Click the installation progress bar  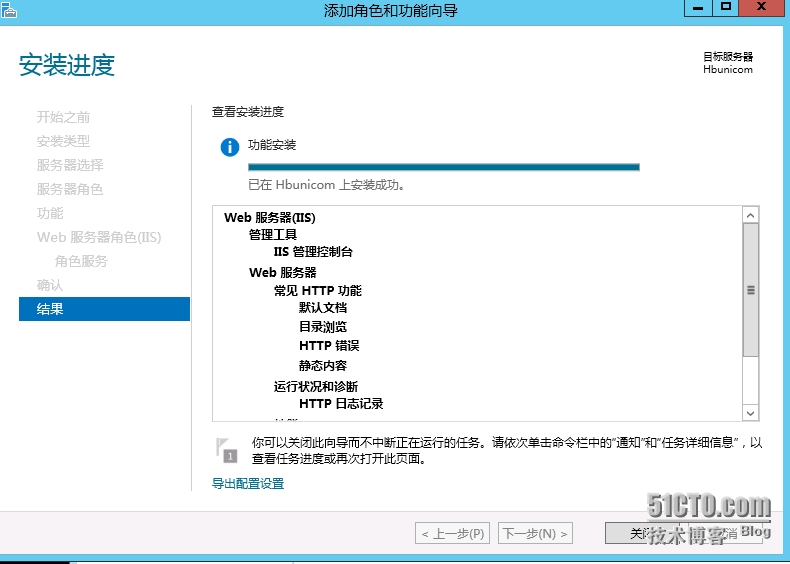tap(444, 167)
